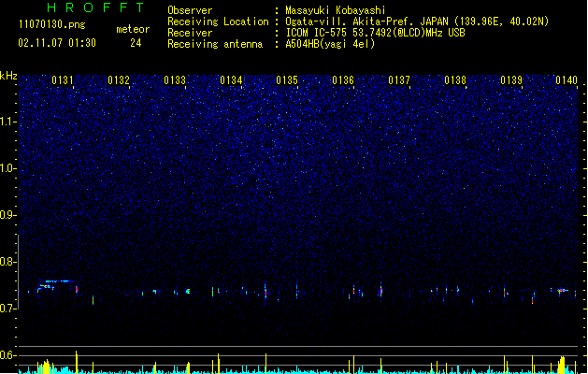Click the 1.1 frequency axis label

pos(8,122)
